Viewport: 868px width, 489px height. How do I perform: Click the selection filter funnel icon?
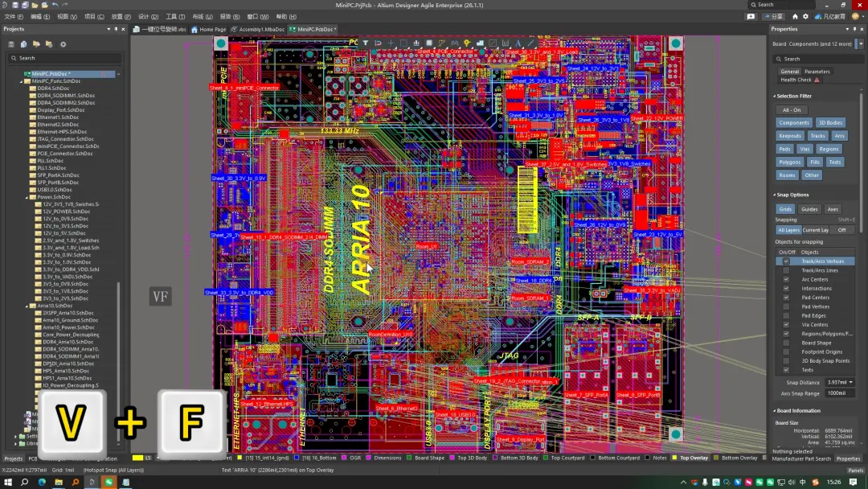pos(366,43)
